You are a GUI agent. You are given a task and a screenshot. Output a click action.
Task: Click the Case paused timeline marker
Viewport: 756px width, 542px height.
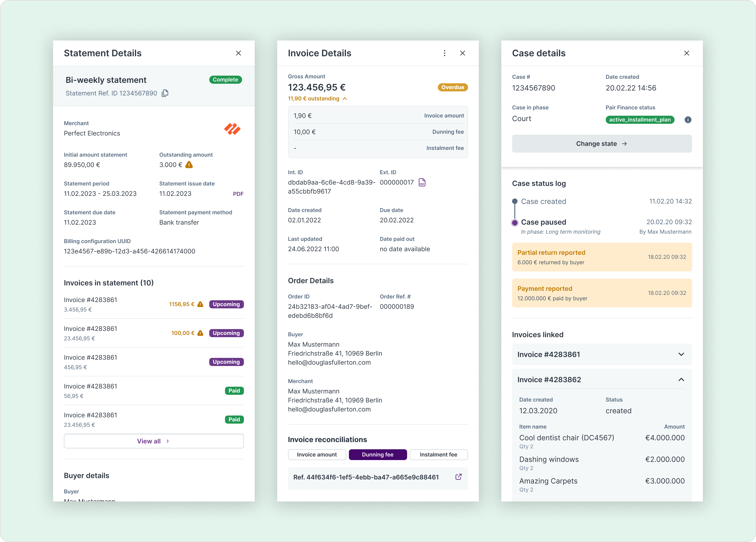tap(515, 222)
